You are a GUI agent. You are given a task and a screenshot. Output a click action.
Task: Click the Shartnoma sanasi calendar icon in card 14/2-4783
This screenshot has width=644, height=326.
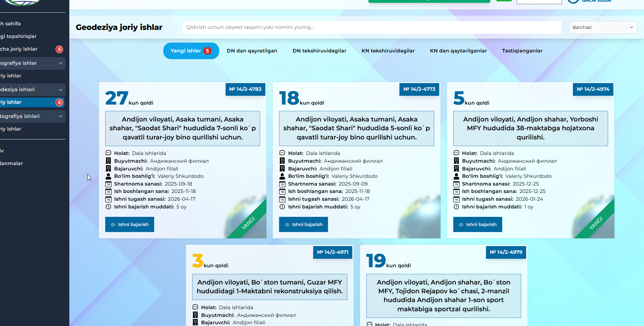point(108,184)
